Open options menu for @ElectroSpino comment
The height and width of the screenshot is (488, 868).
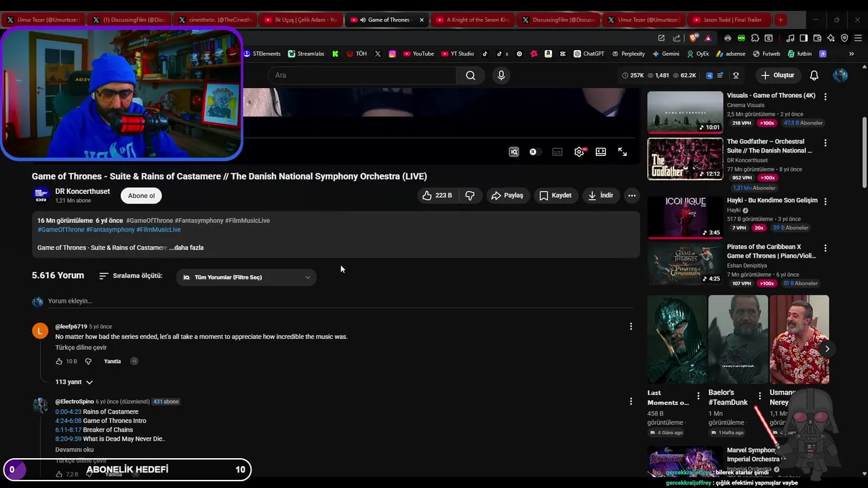[631, 401]
